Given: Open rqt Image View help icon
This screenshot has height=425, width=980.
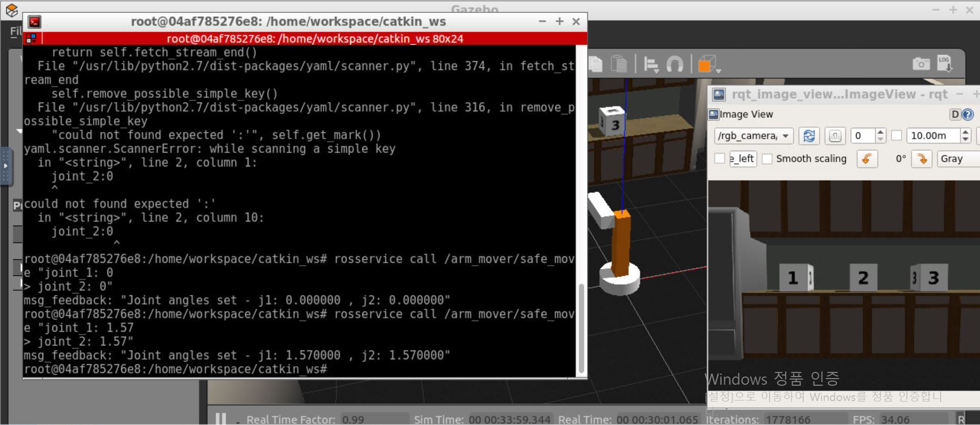Looking at the screenshot, I should tap(968, 114).
